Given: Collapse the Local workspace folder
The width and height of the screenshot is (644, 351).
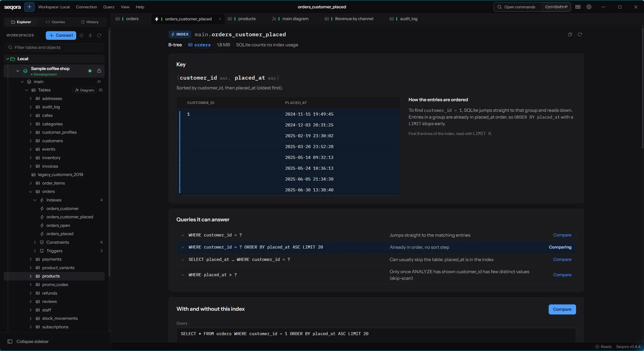Looking at the screenshot, I should point(8,59).
